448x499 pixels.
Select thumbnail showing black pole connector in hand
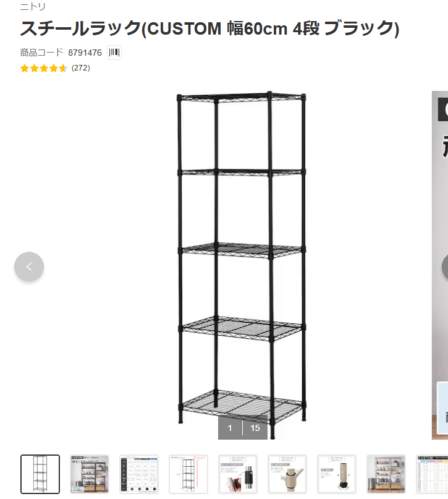pyautogui.click(x=238, y=474)
